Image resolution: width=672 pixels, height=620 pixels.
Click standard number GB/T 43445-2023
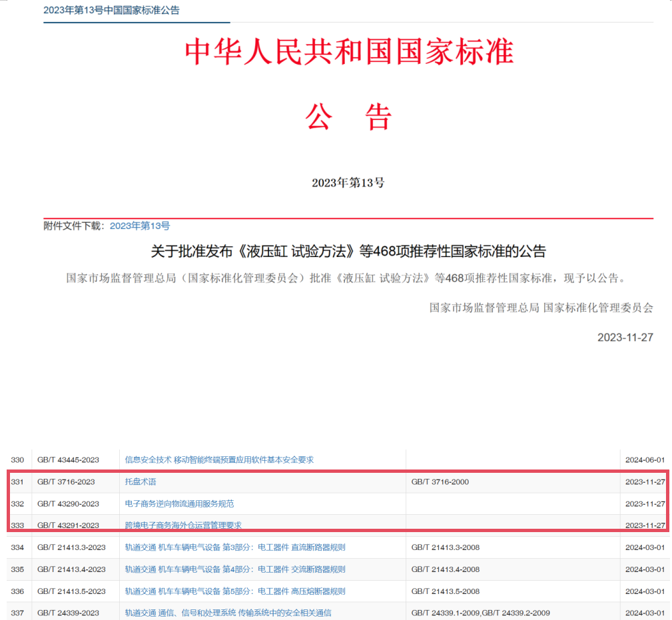(68, 460)
